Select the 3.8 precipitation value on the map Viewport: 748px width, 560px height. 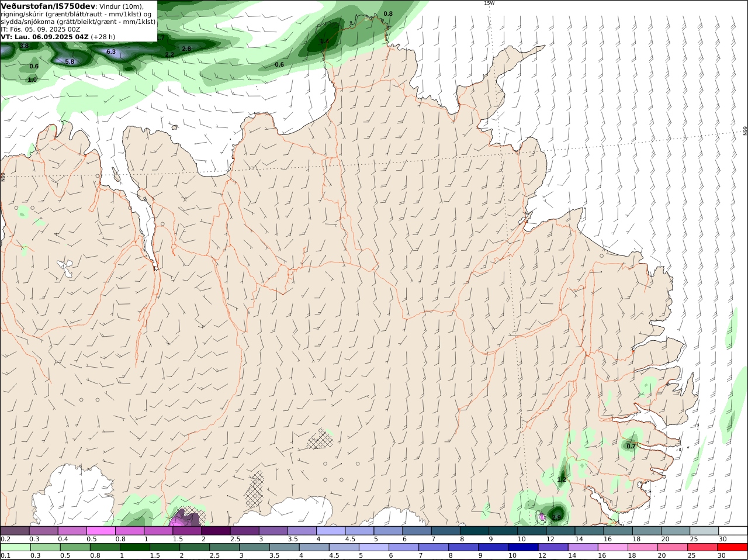point(24,46)
